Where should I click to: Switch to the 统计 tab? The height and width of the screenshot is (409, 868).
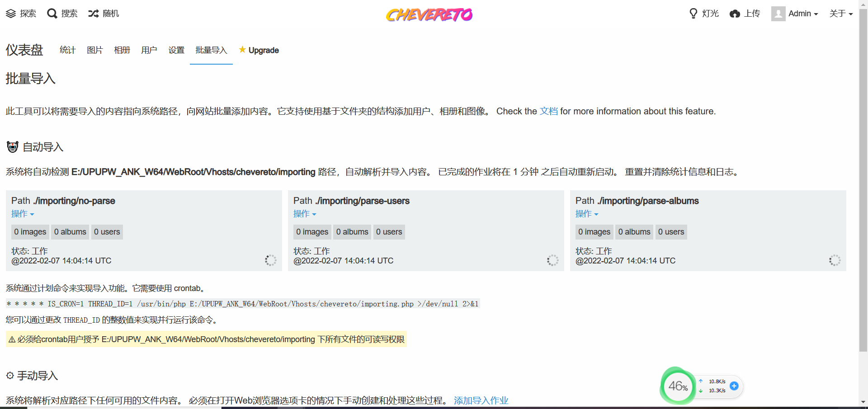coord(67,50)
